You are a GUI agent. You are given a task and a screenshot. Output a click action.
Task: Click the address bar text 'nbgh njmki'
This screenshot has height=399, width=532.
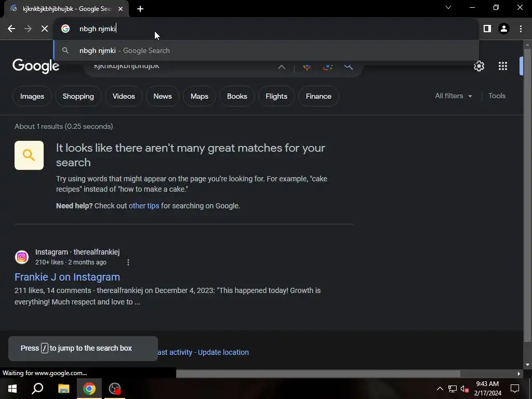[97, 29]
